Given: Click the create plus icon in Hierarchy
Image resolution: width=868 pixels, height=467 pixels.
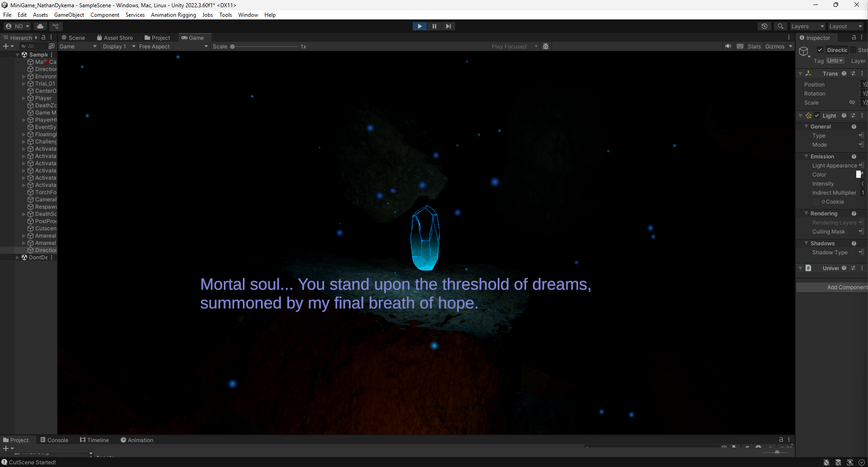Looking at the screenshot, I should (5, 46).
